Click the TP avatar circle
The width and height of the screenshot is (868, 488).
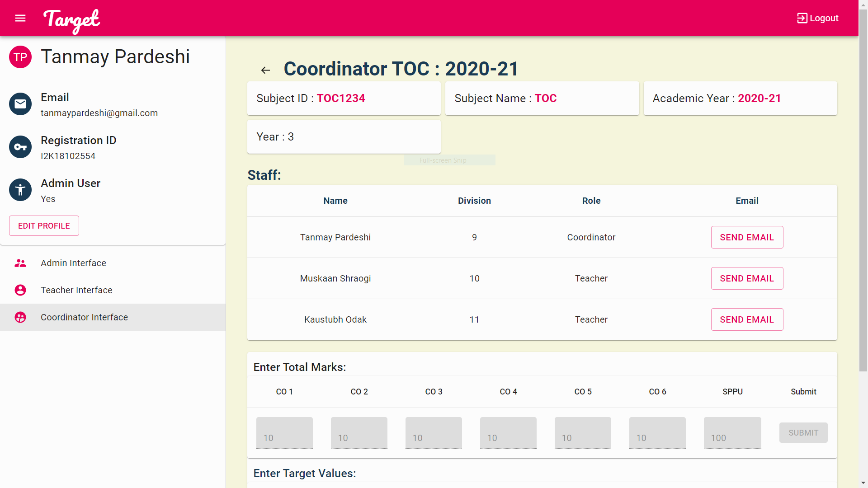(20, 57)
